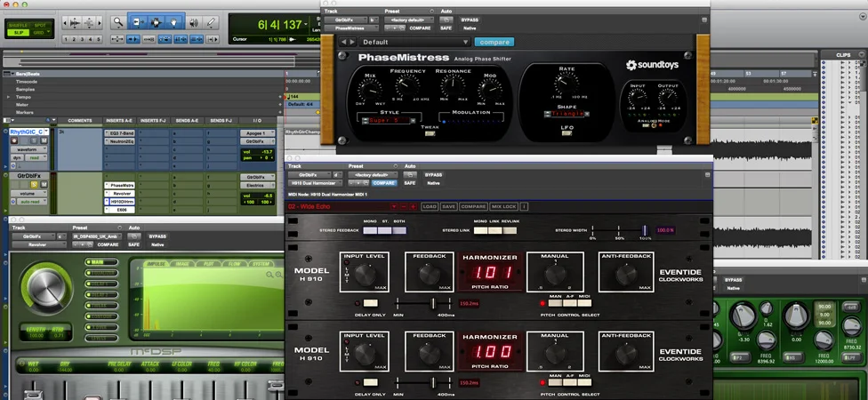This screenshot has width=868, height=400.
Task: Select the Trim tool
Action: pos(138,23)
